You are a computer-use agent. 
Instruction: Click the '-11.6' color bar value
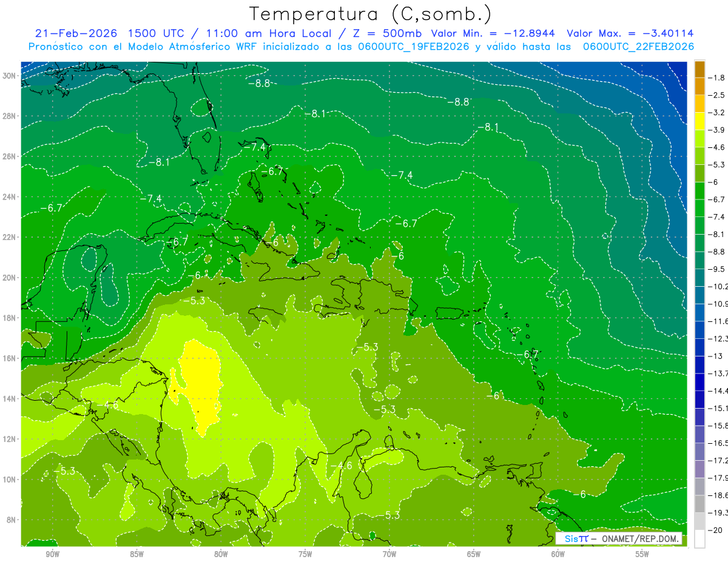click(x=718, y=321)
